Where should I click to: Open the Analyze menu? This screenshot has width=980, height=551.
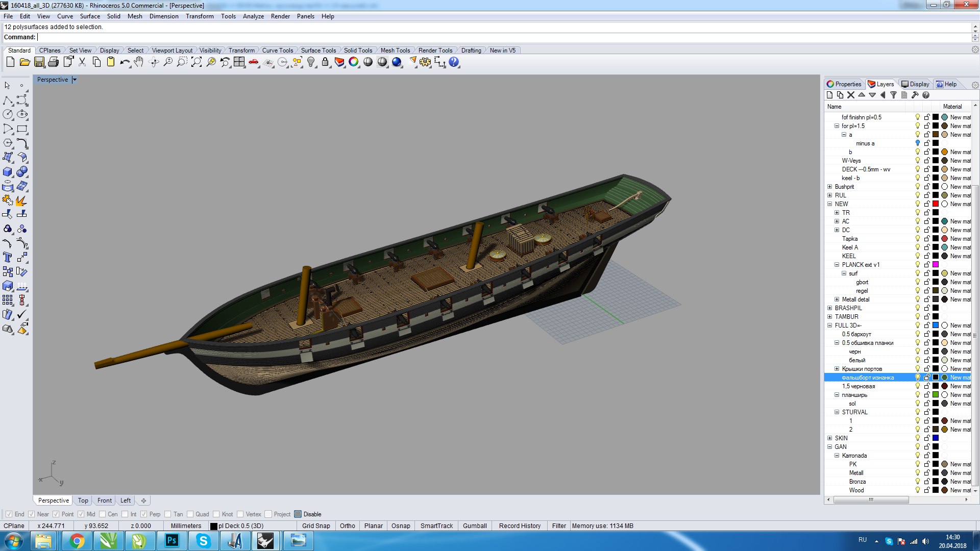pos(253,16)
